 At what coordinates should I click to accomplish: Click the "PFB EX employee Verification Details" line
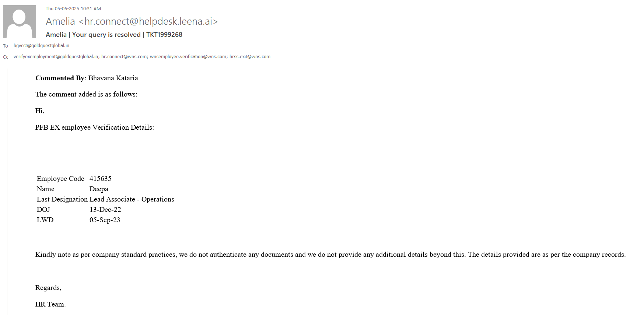[95, 127]
